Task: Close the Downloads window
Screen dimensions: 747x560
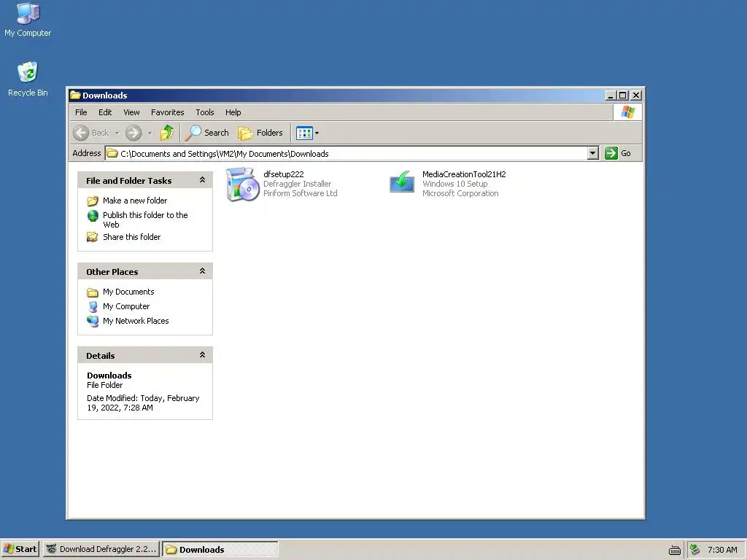Action: [636, 96]
